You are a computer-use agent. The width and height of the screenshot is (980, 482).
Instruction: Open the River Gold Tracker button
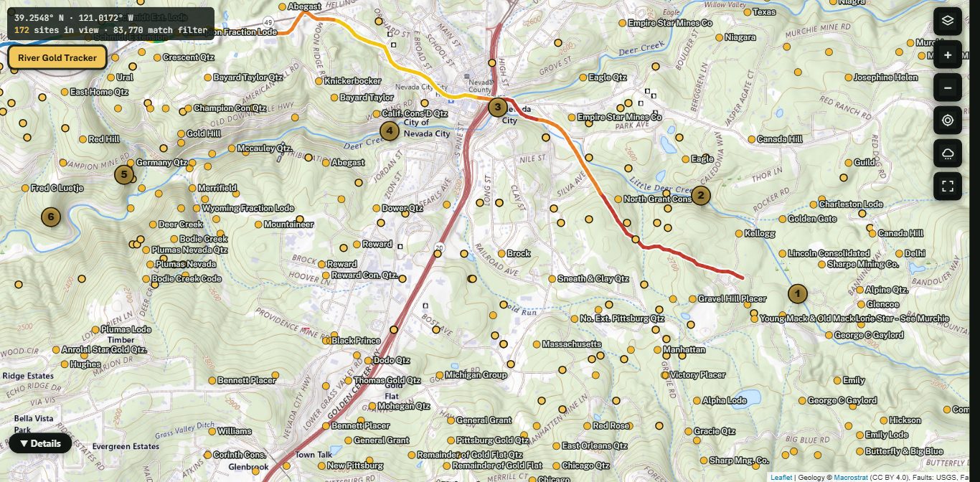click(x=57, y=57)
